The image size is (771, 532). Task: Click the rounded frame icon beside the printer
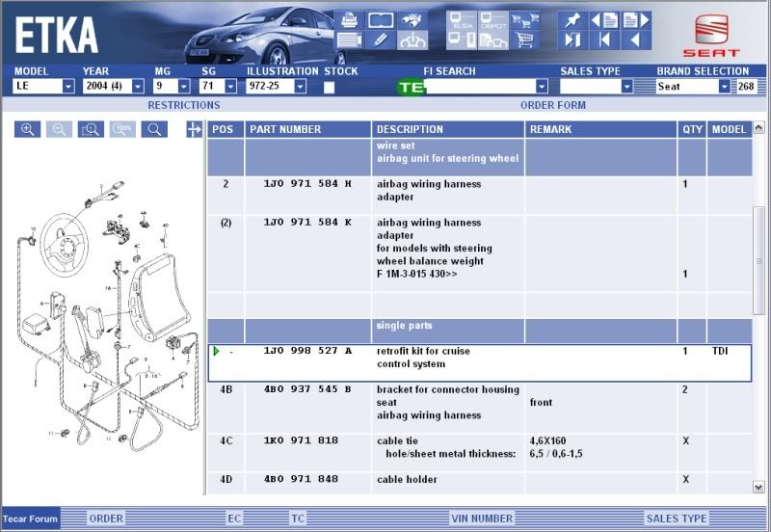[x=381, y=20]
